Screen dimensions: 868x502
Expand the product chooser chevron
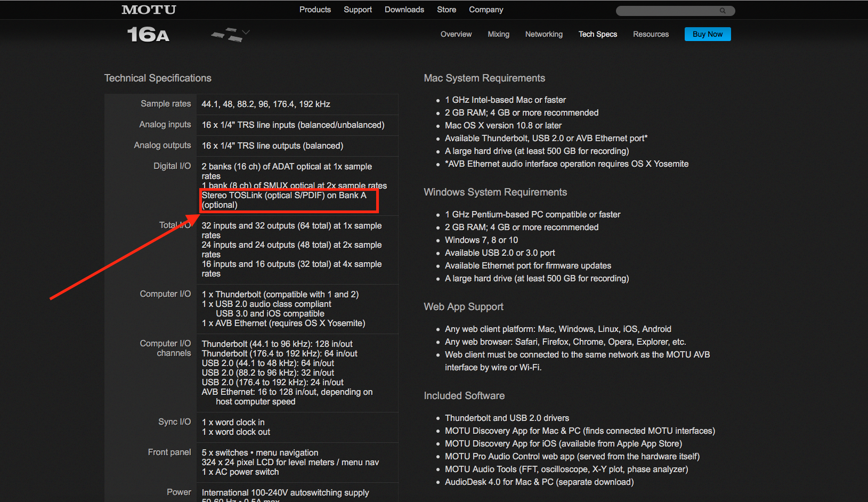[x=246, y=33]
